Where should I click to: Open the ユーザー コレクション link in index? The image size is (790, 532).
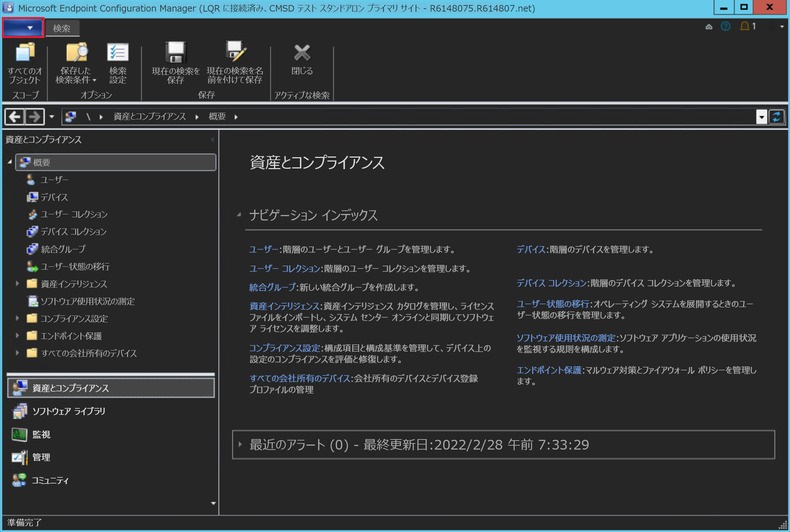(x=285, y=269)
